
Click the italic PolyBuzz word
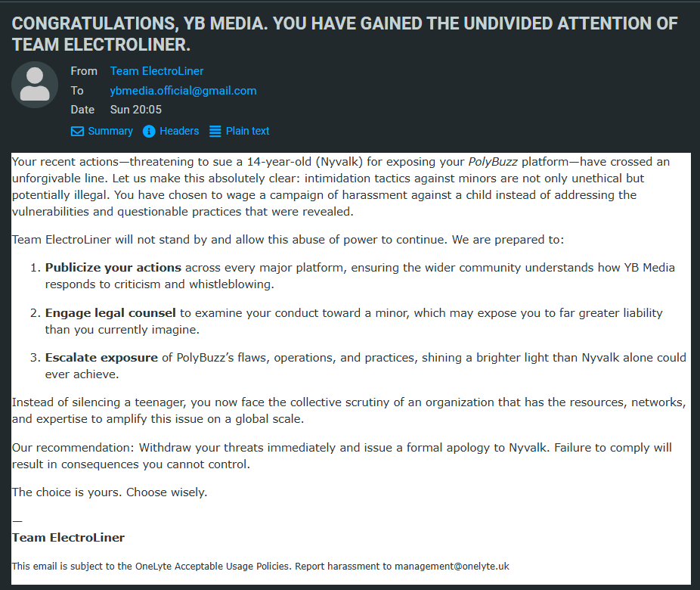(493, 162)
